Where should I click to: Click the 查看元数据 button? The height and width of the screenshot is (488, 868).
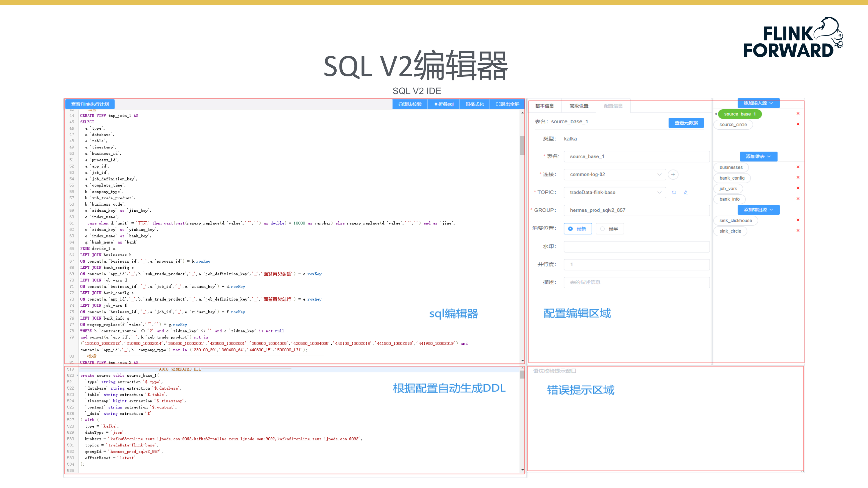(x=686, y=123)
